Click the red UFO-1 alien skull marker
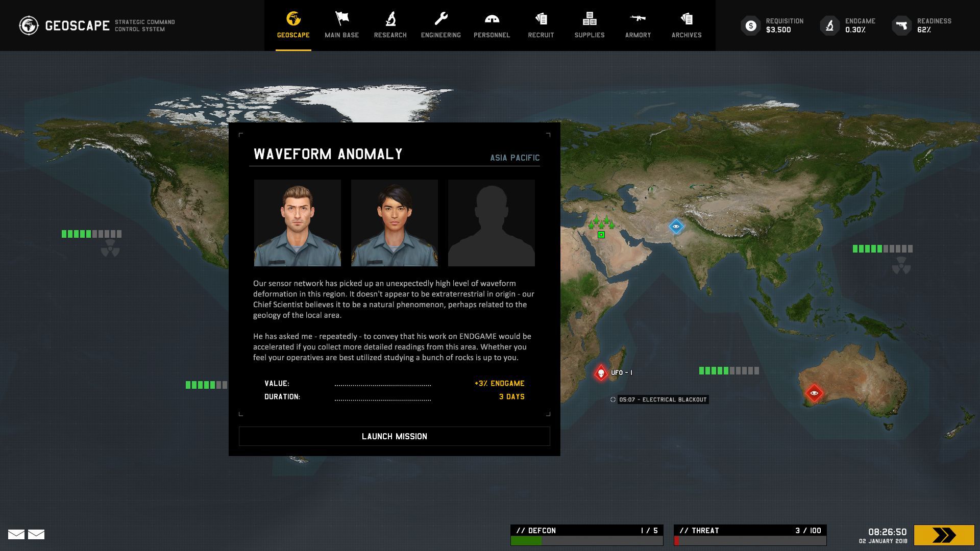This screenshot has width=980, height=551. coord(601,373)
